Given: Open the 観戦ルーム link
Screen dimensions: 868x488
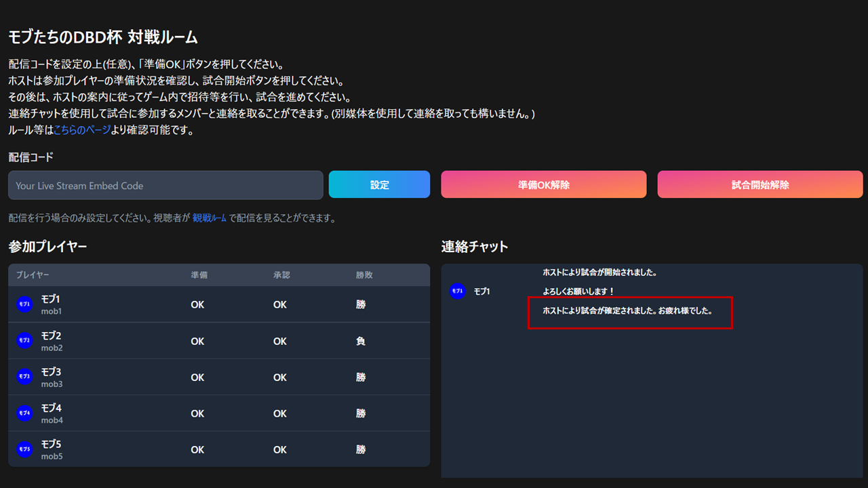Looking at the screenshot, I should [210, 218].
